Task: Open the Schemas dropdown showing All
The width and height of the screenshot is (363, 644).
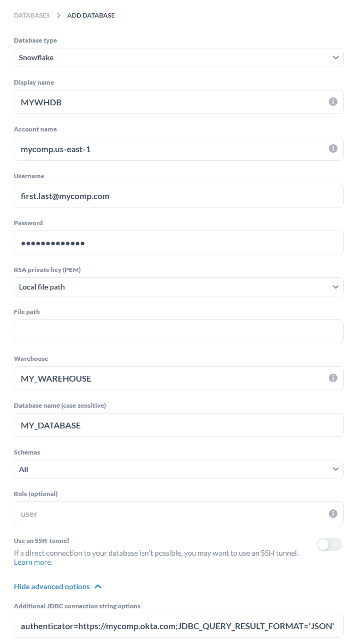Action: coord(178,469)
